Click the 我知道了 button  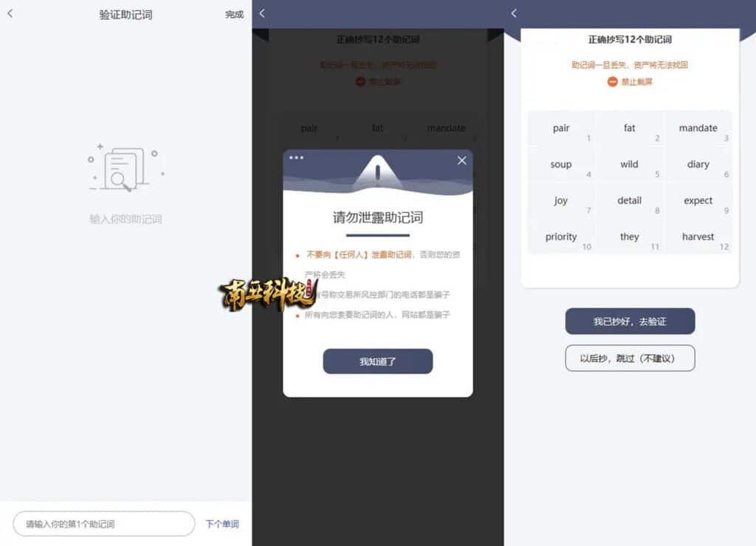[x=377, y=361]
